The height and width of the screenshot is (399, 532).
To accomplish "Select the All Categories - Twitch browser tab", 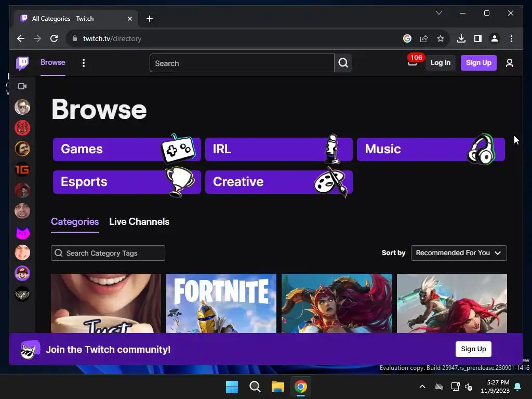I will click(x=76, y=19).
